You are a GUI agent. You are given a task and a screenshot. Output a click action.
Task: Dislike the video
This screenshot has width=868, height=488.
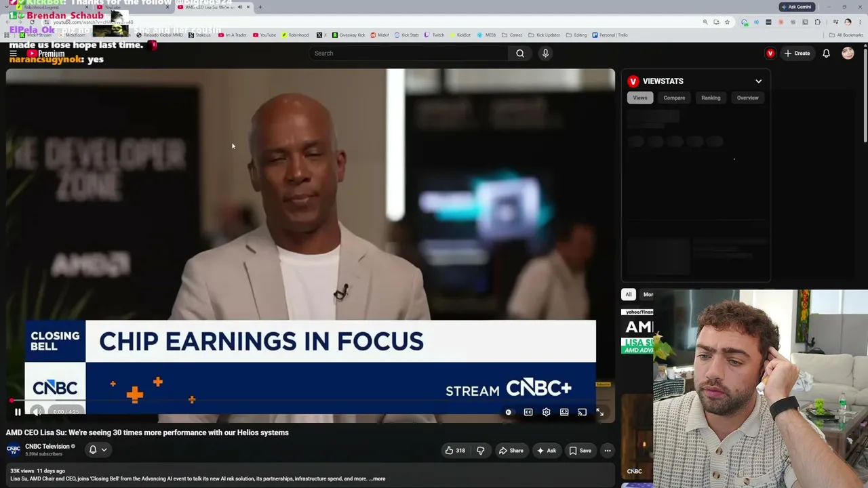tap(481, 451)
